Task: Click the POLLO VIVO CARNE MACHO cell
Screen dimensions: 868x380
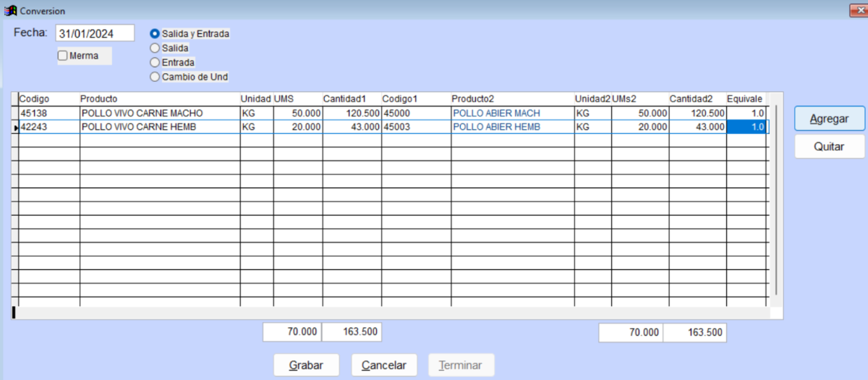Action: coord(160,113)
